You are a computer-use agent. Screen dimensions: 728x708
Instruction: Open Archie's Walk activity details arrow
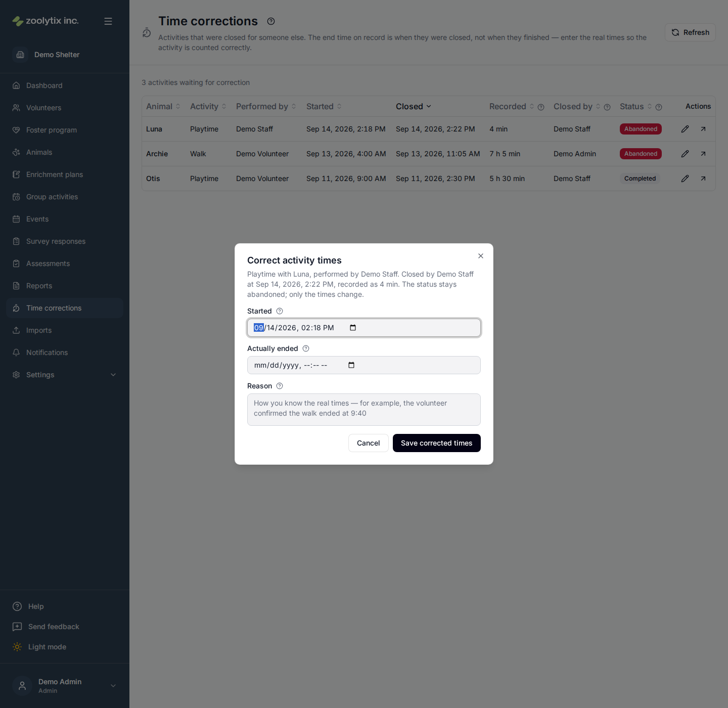pos(703,154)
